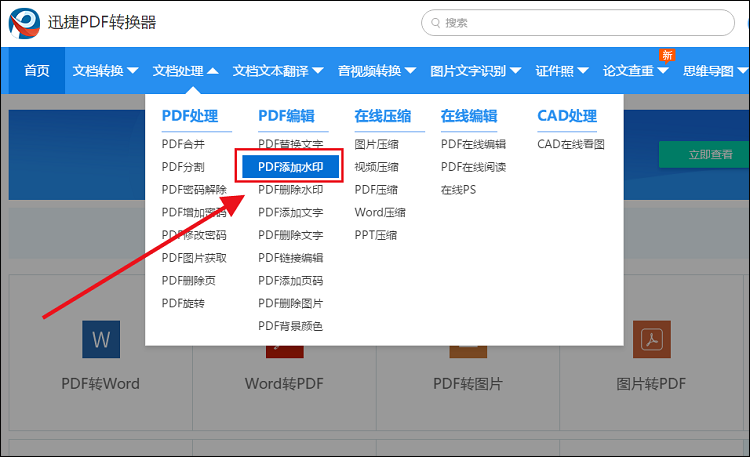Click the search magnifier icon

[x=435, y=23]
